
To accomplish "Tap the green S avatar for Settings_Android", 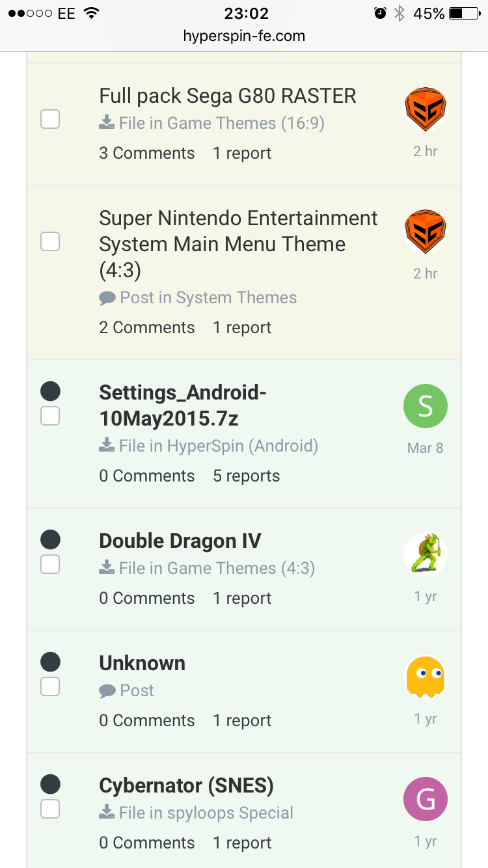I will click(426, 406).
